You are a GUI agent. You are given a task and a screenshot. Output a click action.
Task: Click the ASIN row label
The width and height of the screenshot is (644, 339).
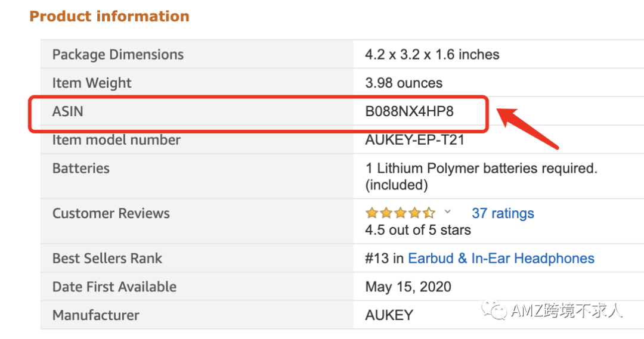(x=68, y=111)
